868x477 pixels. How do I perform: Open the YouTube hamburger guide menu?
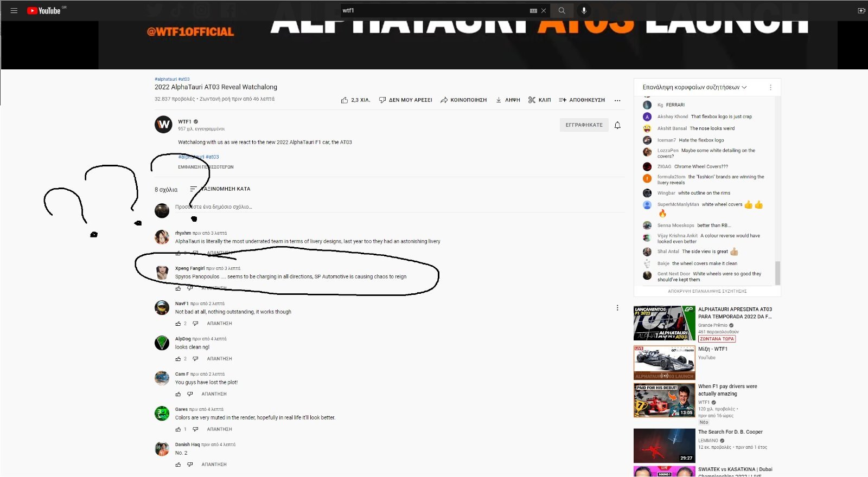(x=14, y=10)
